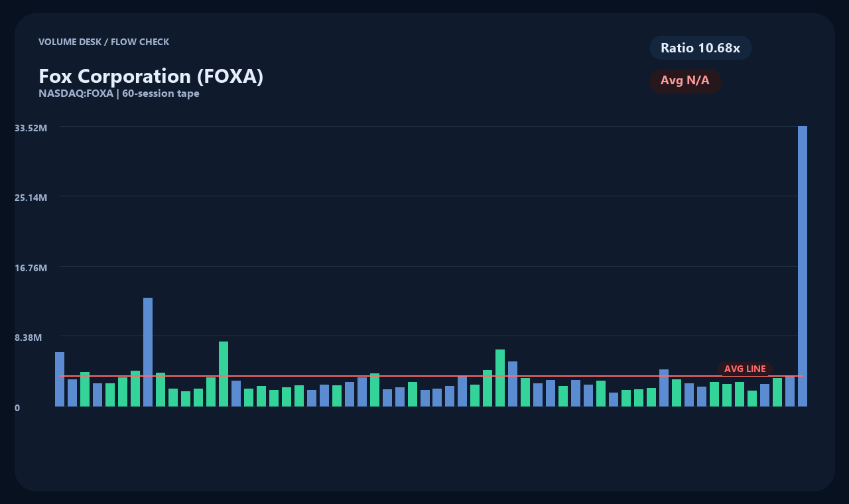The width and height of the screenshot is (849, 504).
Task: Click the 0 axis label
Action: pyautogui.click(x=17, y=408)
